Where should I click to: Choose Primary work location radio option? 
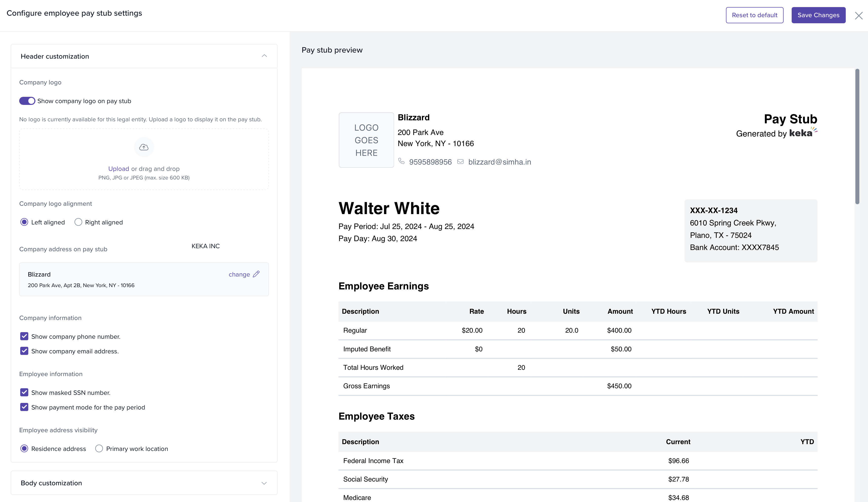pos(99,448)
